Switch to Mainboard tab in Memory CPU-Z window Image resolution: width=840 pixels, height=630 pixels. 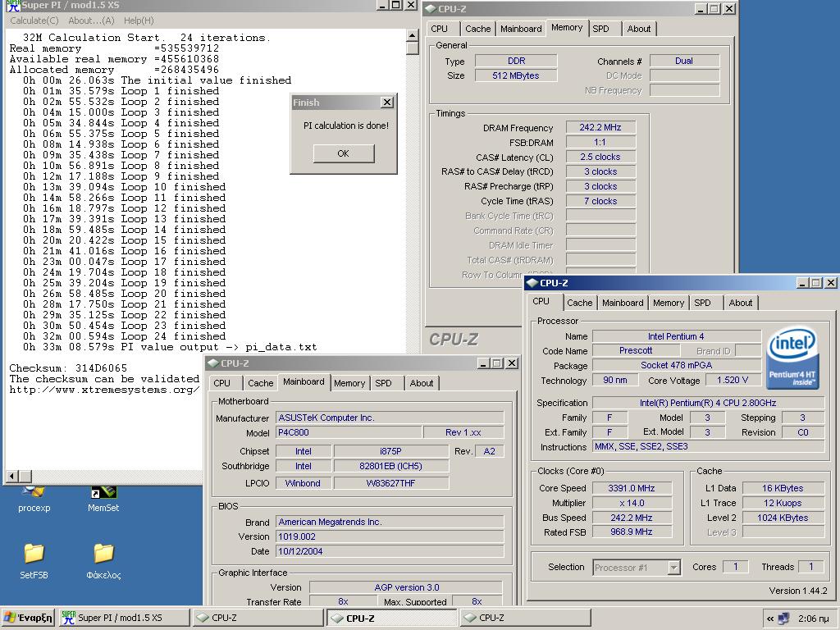pyautogui.click(x=521, y=29)
